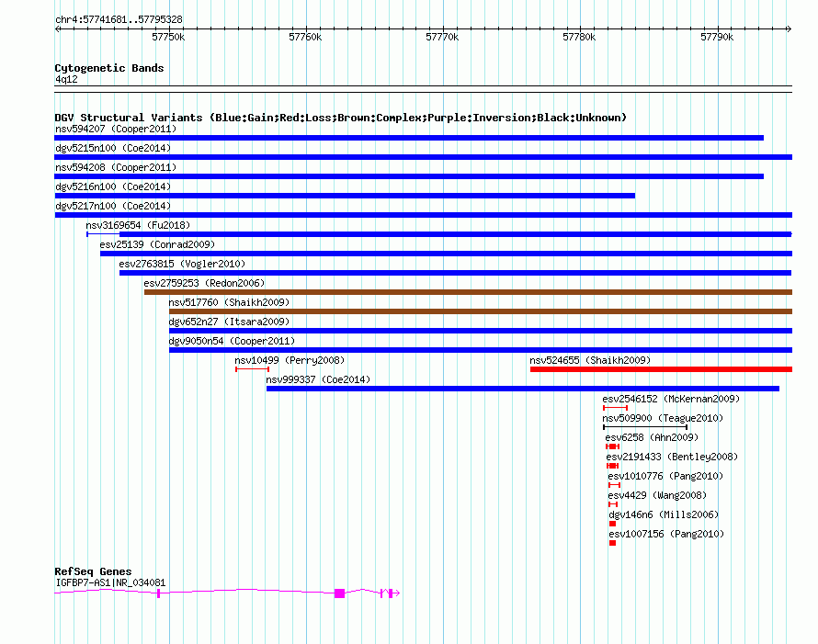Screen dimensions: 818x644
Task: Select the esv1007156 (Pang2010) label
Action: [666, 534]
